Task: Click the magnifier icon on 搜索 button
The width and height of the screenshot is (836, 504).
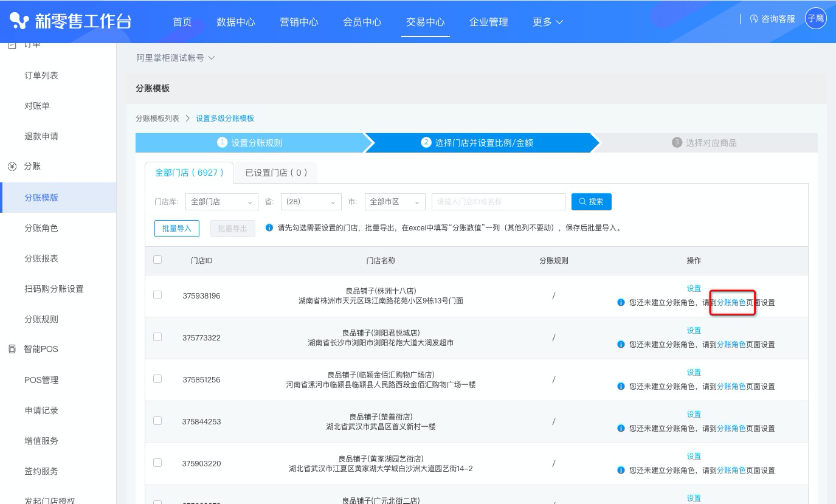Action: pos(582,202)
